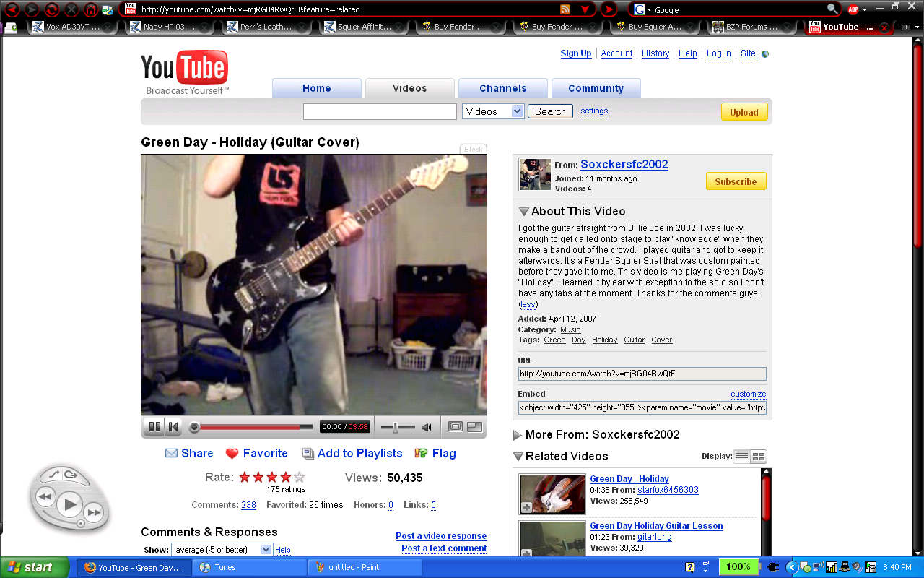Switch the player to the larger size icon
The height and width of the screenshot is (578, 924).
point(474,426)
